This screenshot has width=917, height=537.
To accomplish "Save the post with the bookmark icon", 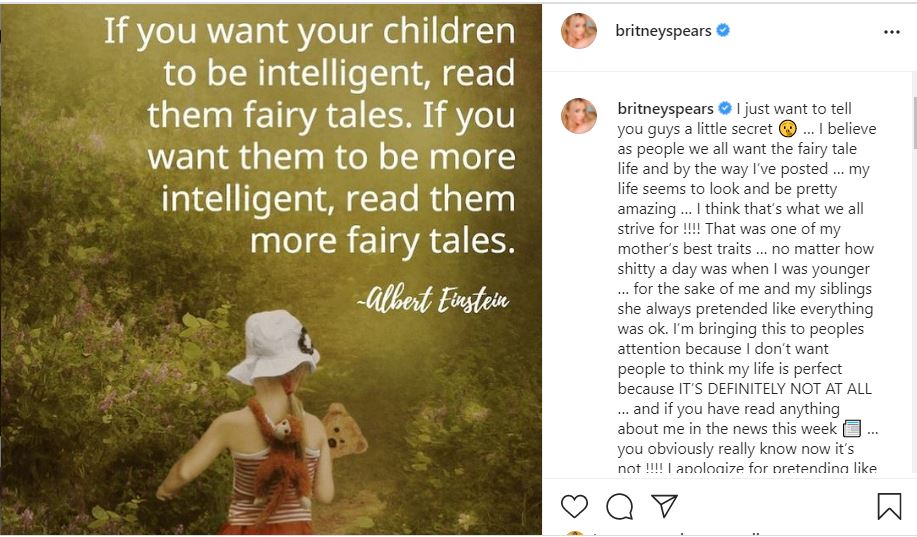I will [x=888, y=506].
